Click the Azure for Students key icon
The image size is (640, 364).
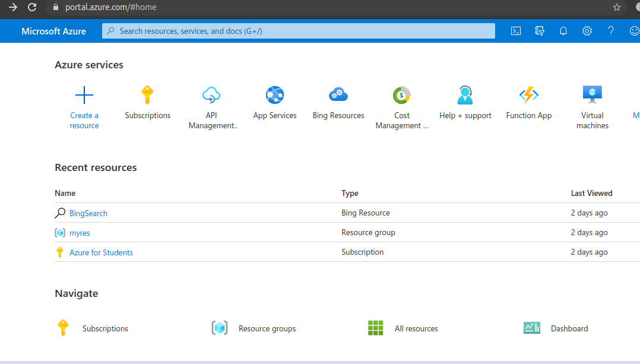coord(59,252)
